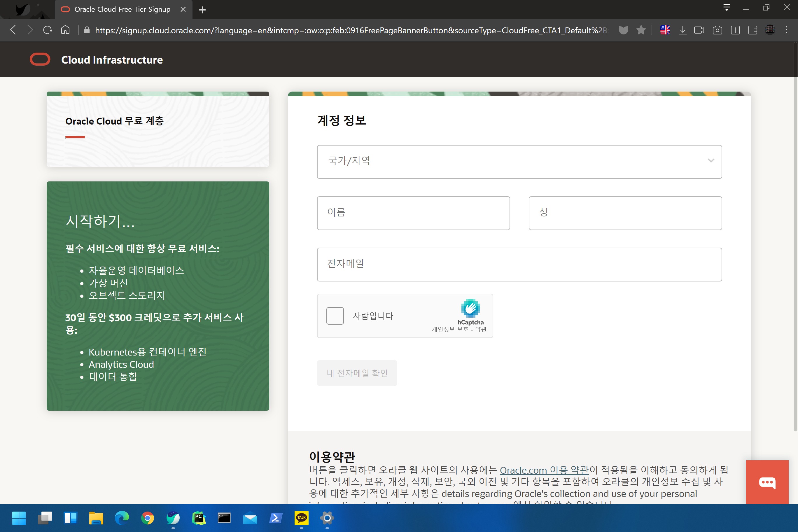Click the 전자메일 email input field
This screenshot has width=798, height=532.
tap(519, 264)
